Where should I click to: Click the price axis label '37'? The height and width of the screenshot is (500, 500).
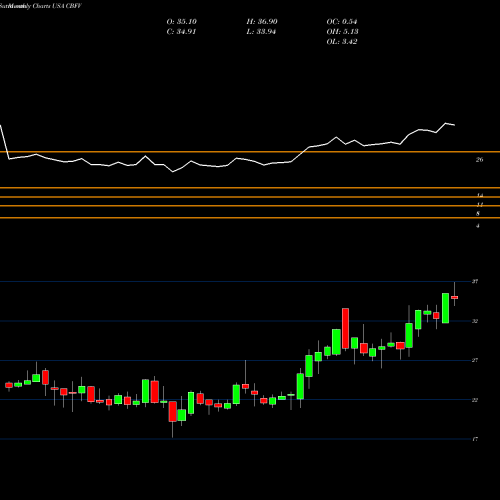tap(475, 282)
